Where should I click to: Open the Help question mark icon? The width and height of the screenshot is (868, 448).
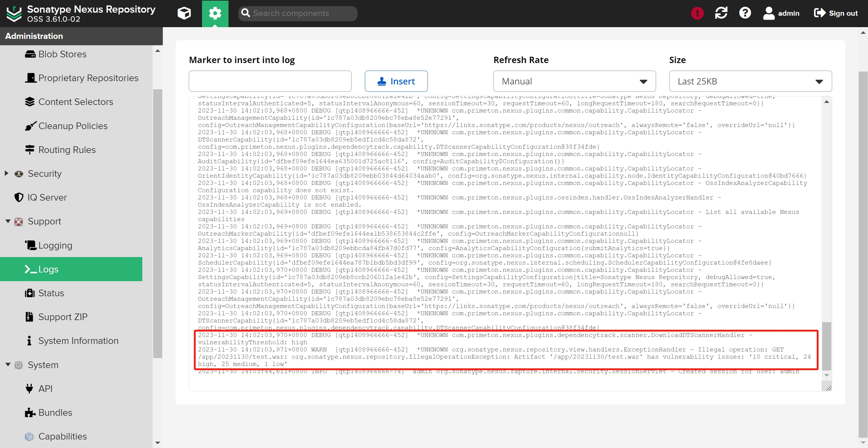(x=745, y=13)
